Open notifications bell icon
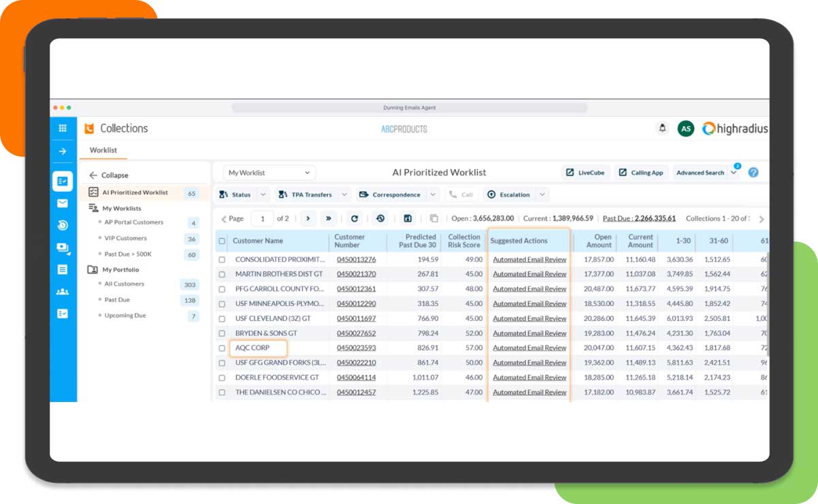The height and width of the screenshot is (504, 818). tap(662, 128)
